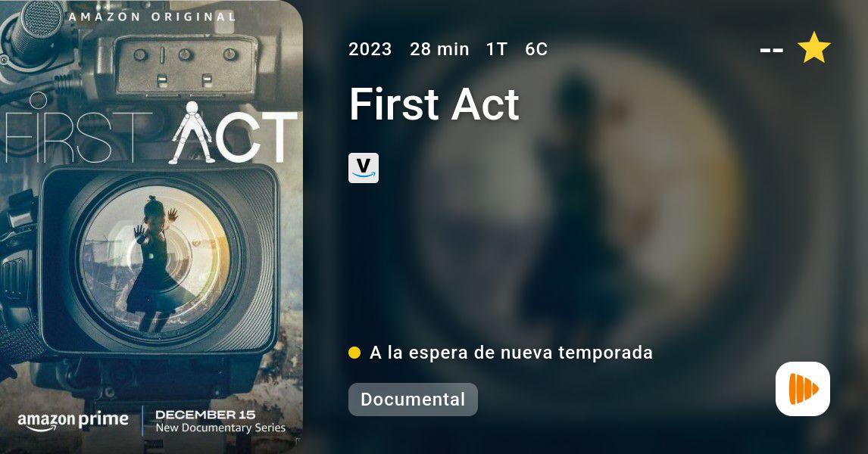Click the December 15 release date text
868x454 pixels.
coord(205,415)
